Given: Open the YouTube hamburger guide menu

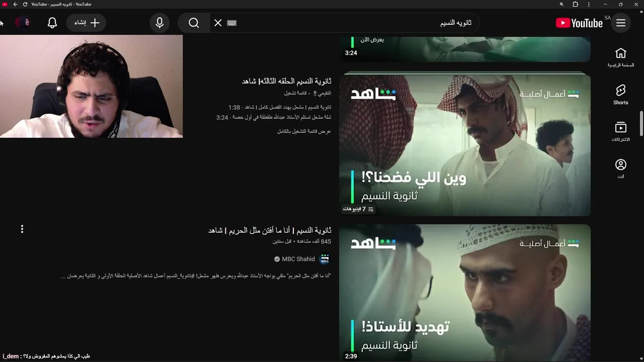Looking at the screenshot, I should (621, 23).
